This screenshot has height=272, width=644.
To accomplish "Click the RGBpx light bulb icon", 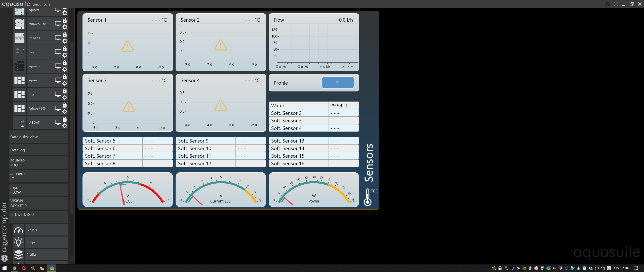I will (19, 242).
